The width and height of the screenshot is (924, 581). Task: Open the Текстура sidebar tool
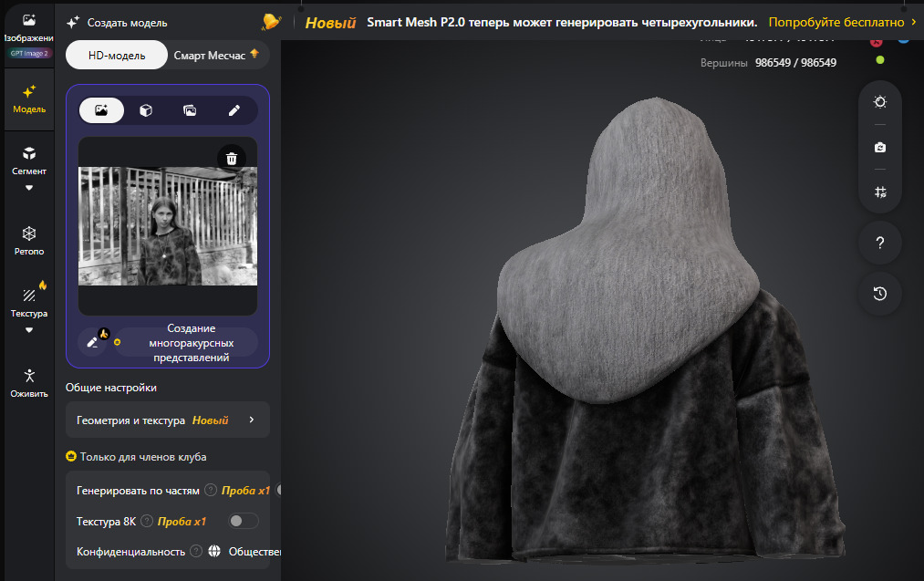[29, 302]
